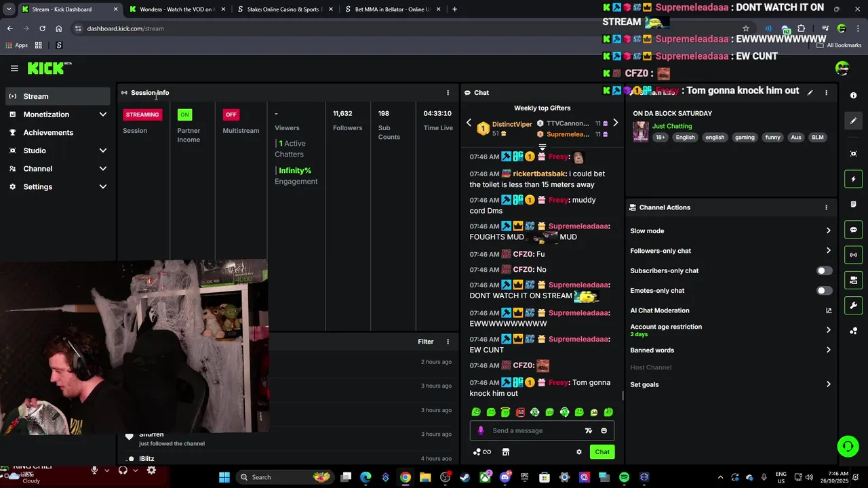Viewport: 868px width, 488px height.
Task: Click the stream info pencil edit icon
Action: tap(810, 93)
